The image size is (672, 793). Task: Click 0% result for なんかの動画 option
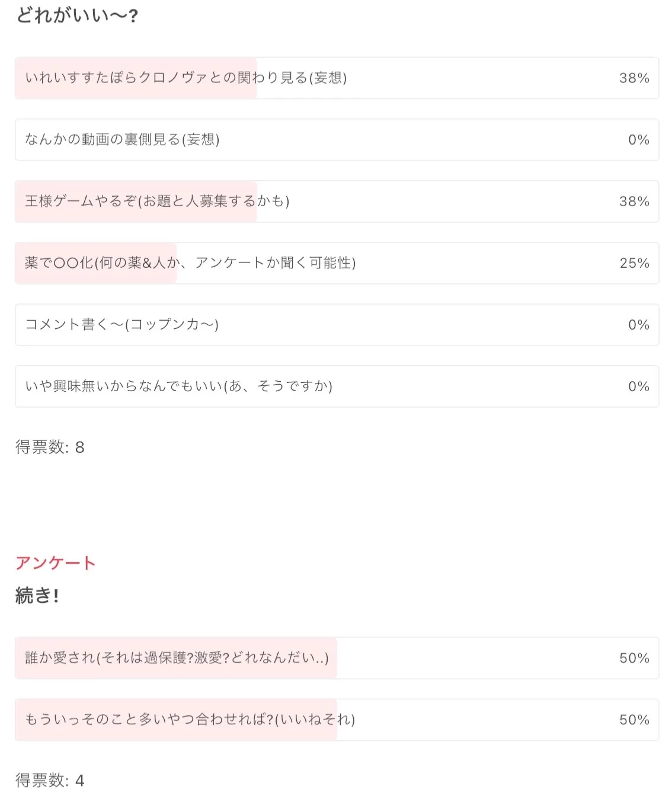coord(638,140)
